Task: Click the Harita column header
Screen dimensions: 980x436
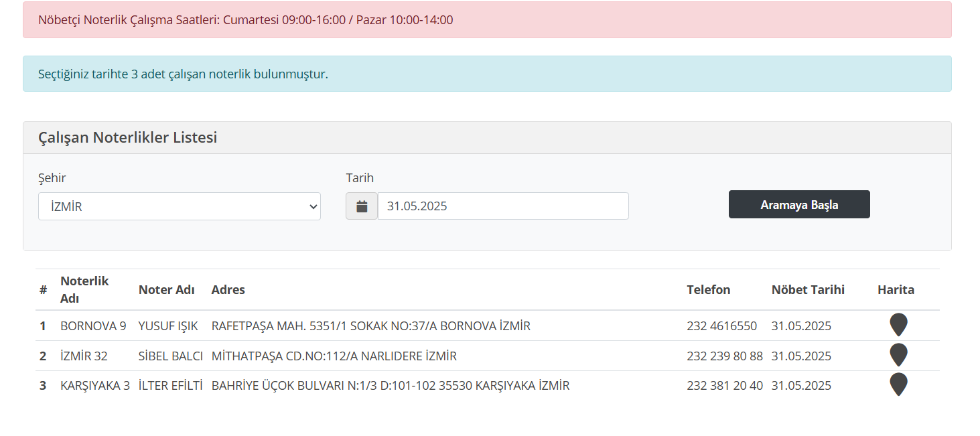Action: 896,290
